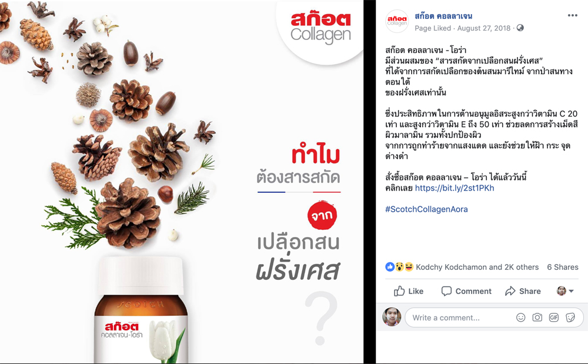Click the Comment button
588x364 pixels.
pyautogui.click(x=466, y=291)
